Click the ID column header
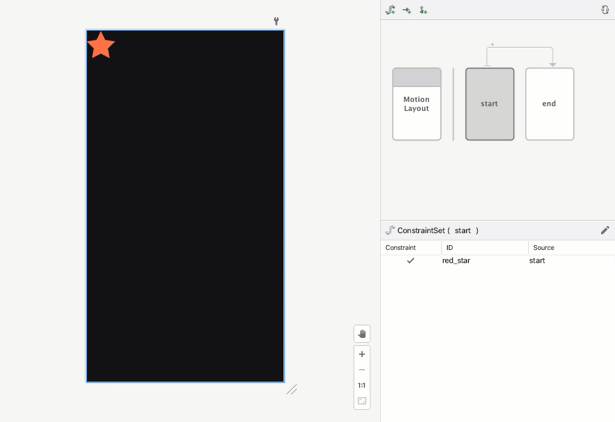 point(450,247)
